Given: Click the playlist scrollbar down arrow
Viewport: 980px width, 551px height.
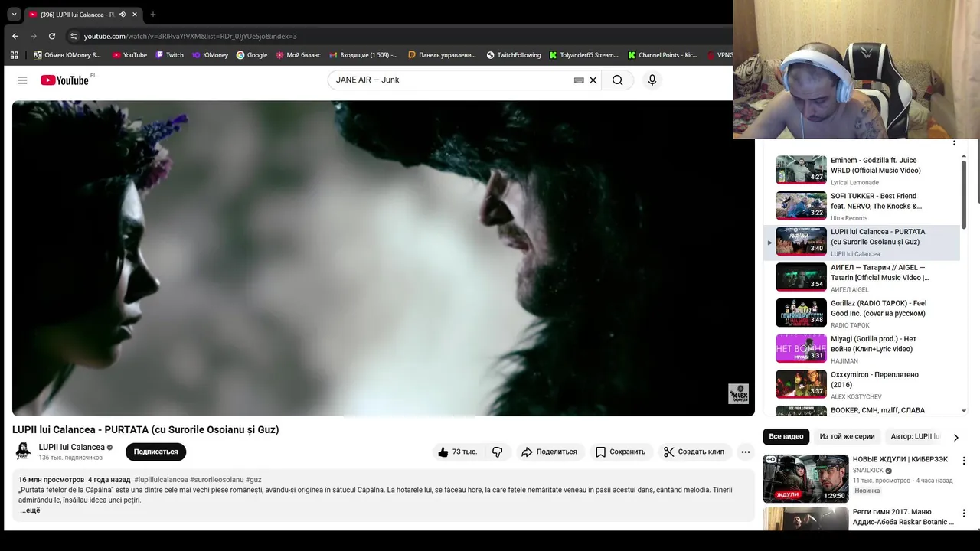Looking at the screenshot, I should pos(963,411).
